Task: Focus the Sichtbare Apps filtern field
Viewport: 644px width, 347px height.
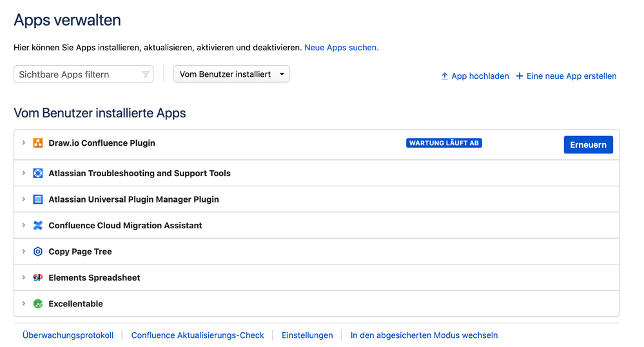Action: (x=83, y=74)
